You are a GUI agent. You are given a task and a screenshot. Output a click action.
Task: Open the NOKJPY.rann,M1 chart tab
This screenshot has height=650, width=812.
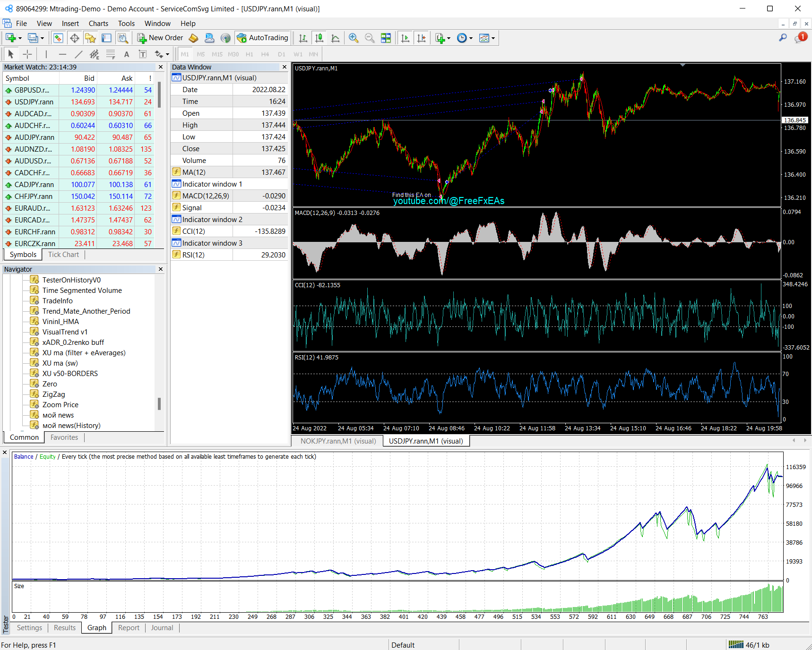pyautogui.click(x=338, y=441)
